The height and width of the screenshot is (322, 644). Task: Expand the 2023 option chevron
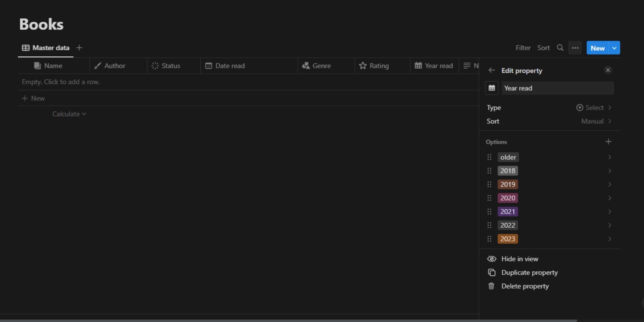point(609,239)
